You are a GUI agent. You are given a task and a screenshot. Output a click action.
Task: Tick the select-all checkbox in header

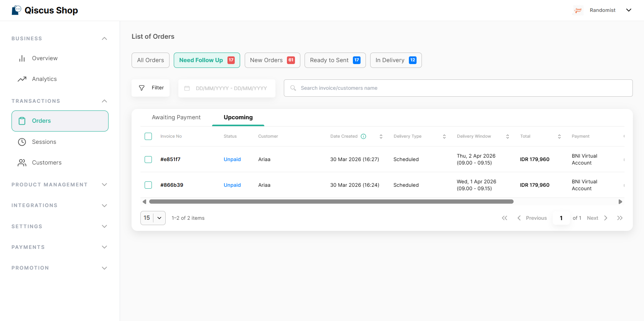tap(148, 137)
